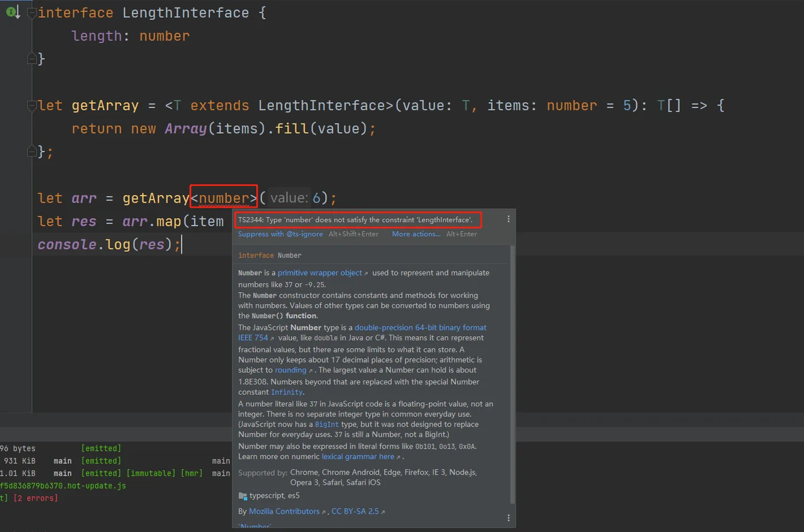Open the More actions... link

[x=416, y=234]
